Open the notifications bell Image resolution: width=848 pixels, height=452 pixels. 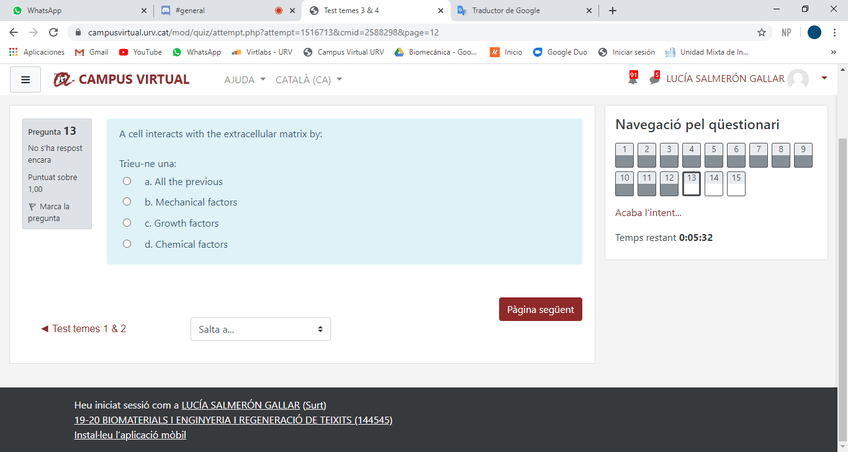pos(633,78)
